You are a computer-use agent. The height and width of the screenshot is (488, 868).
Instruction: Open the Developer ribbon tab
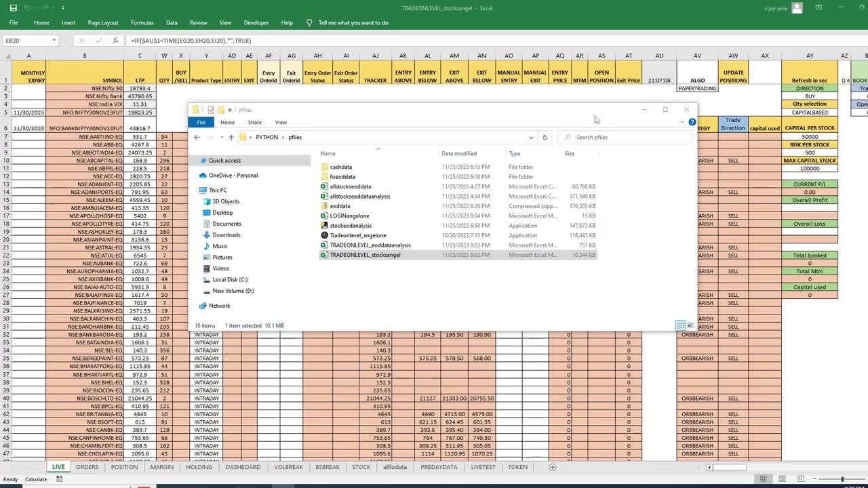[256, 22]
